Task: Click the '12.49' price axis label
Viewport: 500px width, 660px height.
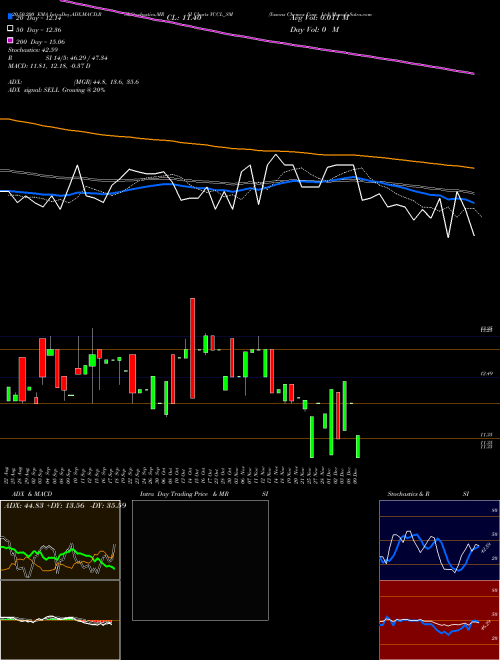Action: coord(486,374)
